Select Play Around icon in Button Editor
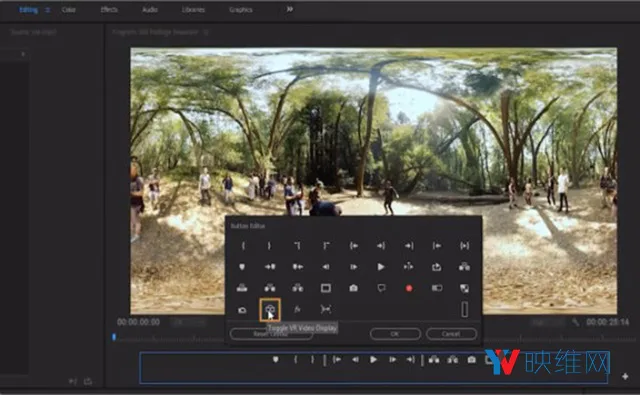Screen dimensions: 640x395 pos(409,267)
